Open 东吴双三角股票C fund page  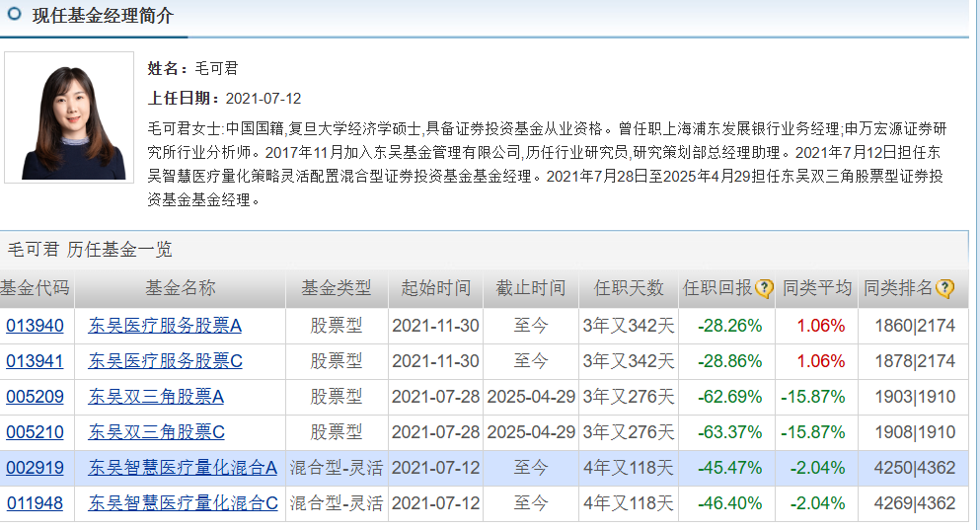(x=156, y=432)
